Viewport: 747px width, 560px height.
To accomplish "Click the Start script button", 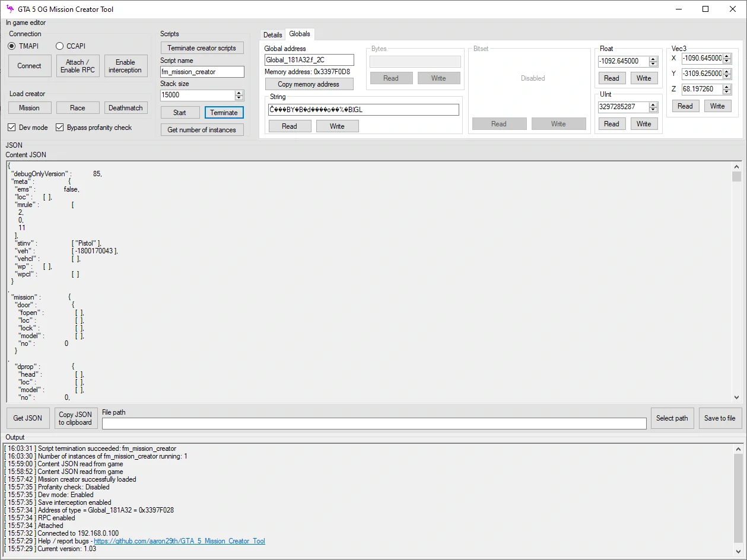I will [180, 113].
